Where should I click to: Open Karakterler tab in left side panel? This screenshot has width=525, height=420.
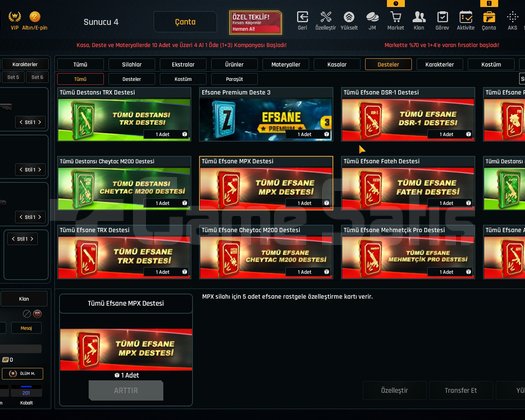tap(25, 64)
